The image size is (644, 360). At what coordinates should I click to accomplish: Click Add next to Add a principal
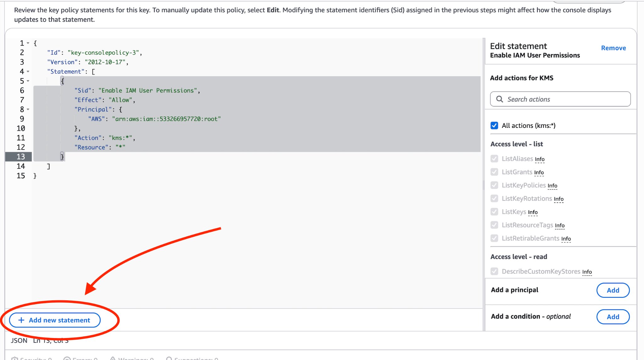click(x=613, y=290)
